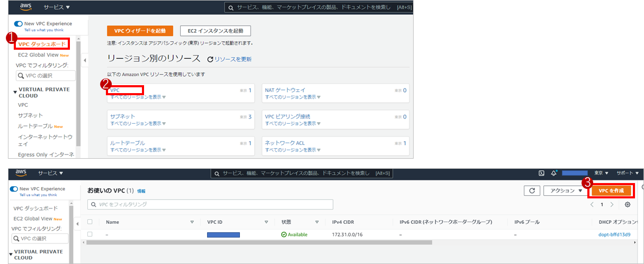Open インターネットゲートウェイ in the sidebar
Viewport: 644px width, 264px height.
point(45,140)
